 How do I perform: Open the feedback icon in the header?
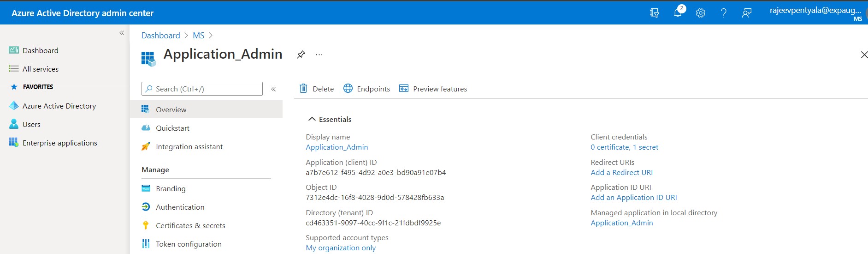click(747, 13)
